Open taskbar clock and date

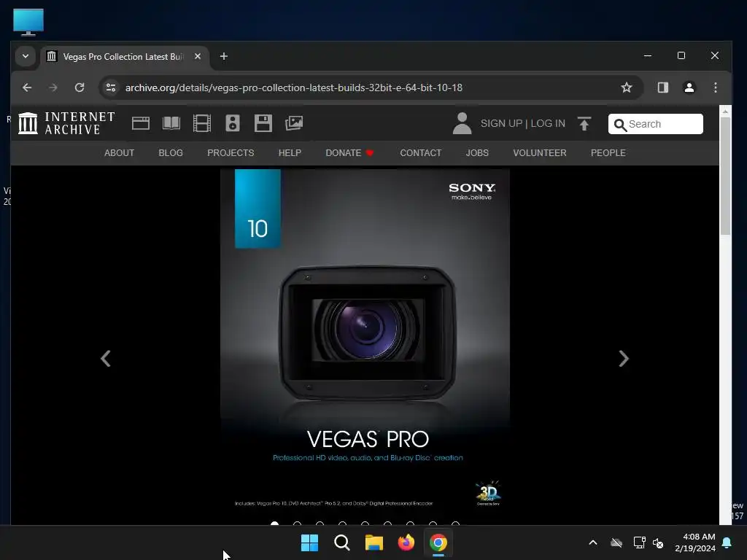point(694,542)
